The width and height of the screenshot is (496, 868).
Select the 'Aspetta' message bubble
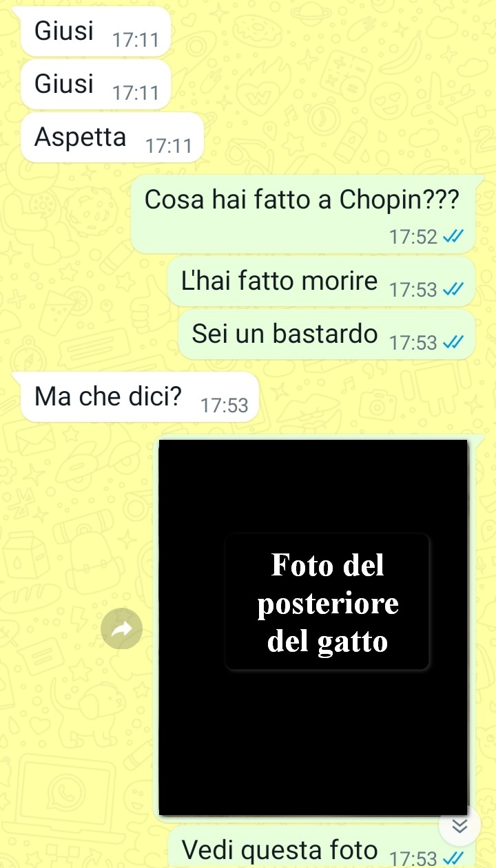[112, 138]
